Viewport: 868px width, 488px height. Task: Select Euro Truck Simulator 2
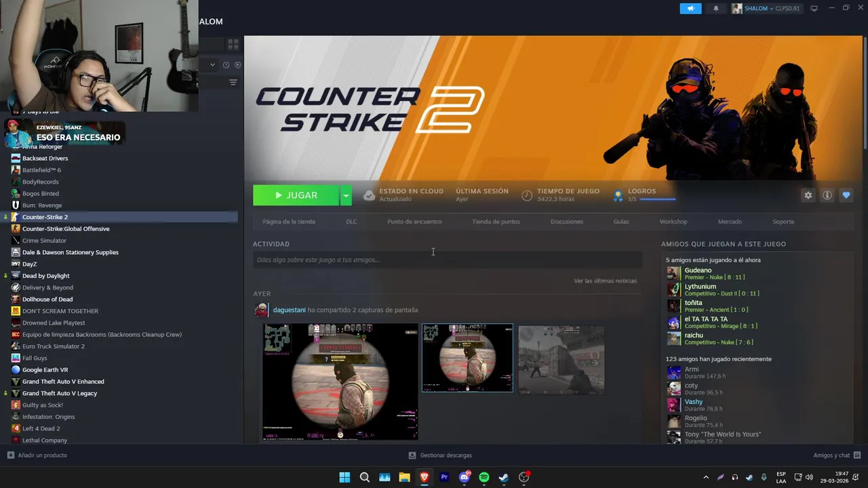tap(54, 346)
